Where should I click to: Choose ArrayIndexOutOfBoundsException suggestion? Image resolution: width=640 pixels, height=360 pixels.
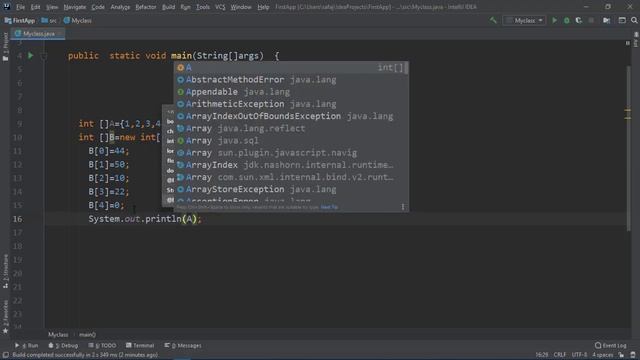(291, 116)
